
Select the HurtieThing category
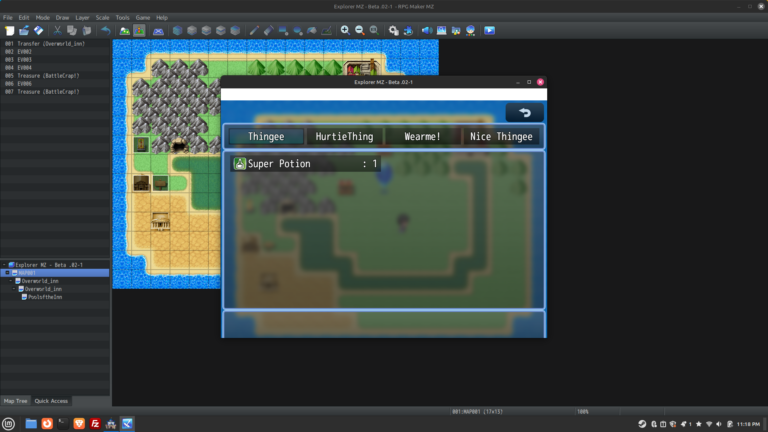tap(344, 137)
